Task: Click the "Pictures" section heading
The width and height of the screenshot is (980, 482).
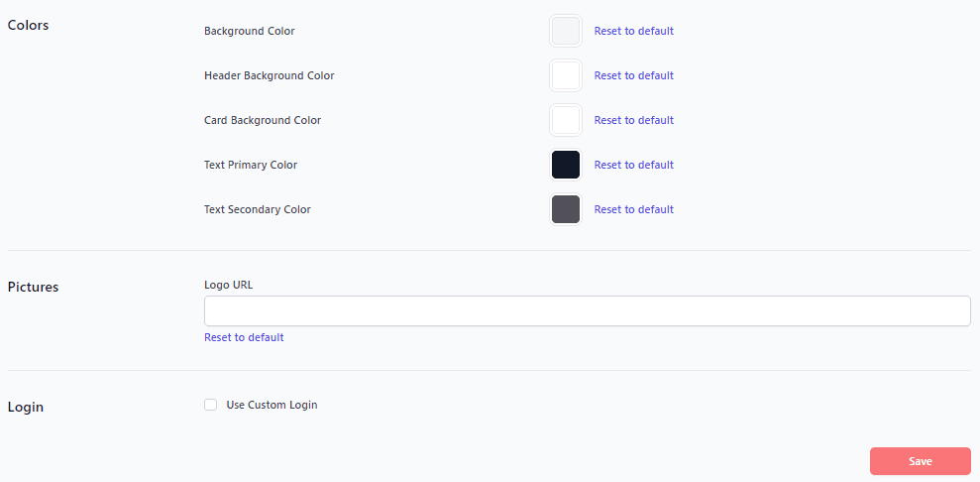Action: tap(33, 287)
